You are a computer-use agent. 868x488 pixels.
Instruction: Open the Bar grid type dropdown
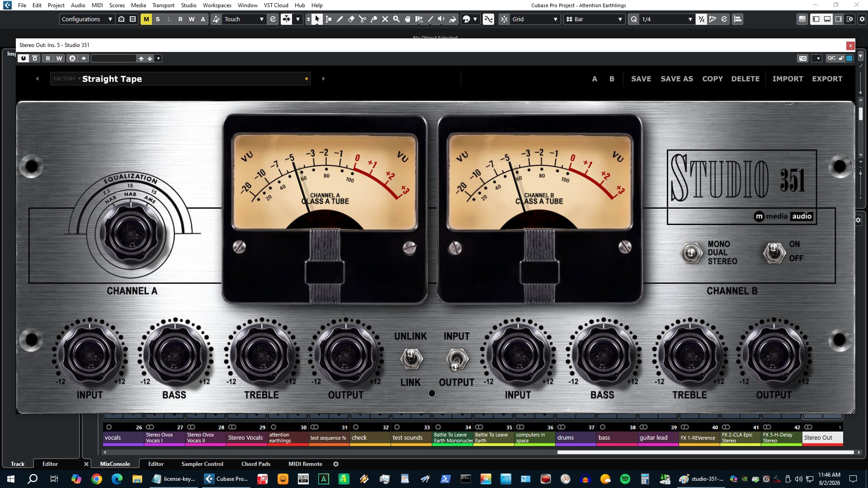[594, 19]
